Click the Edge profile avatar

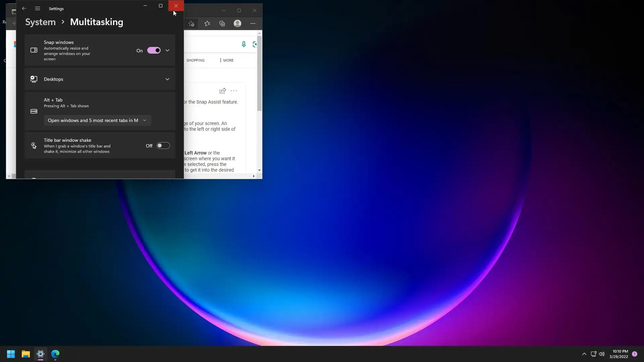click(237, 23)
